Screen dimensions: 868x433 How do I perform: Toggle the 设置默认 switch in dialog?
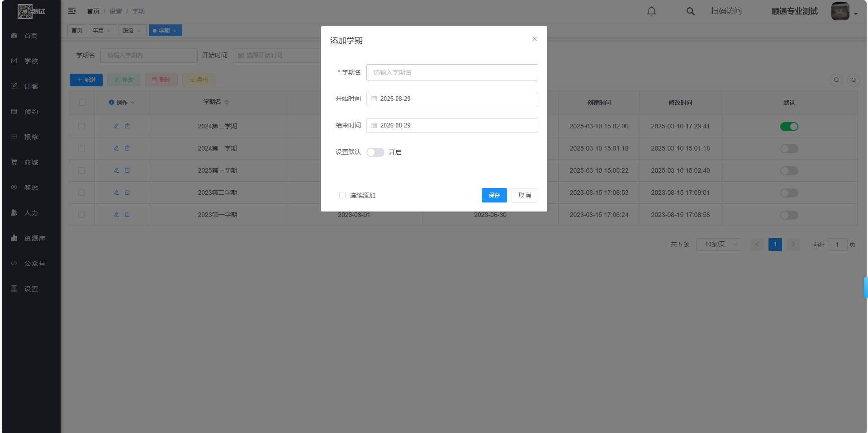coord(375,152)
